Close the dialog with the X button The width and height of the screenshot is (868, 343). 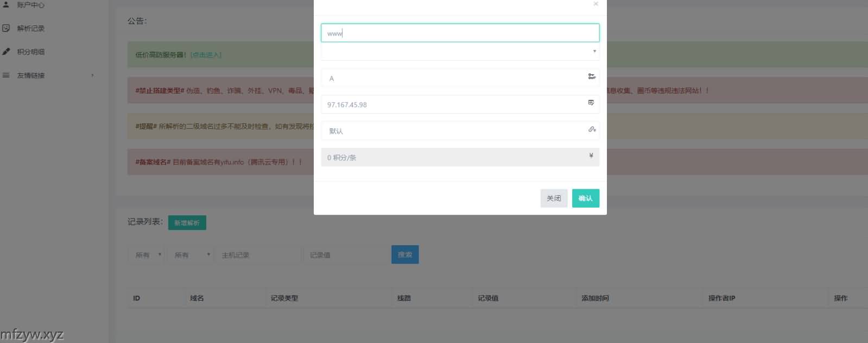(595, 4)
